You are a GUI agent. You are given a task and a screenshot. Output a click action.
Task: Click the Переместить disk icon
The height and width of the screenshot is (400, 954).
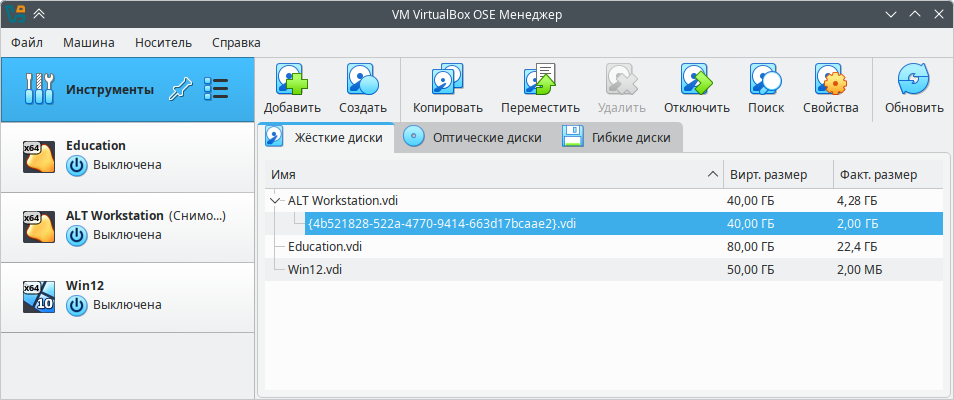coord(540,79)
